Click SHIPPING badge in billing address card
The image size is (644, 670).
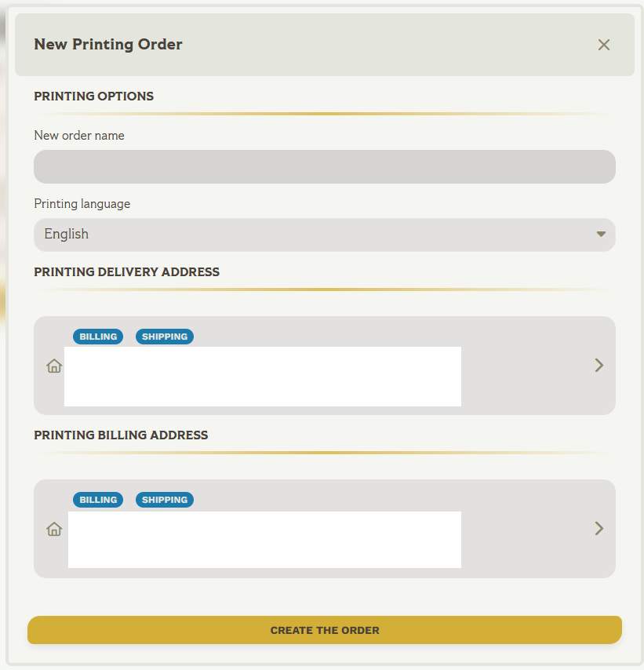(165, 500)
